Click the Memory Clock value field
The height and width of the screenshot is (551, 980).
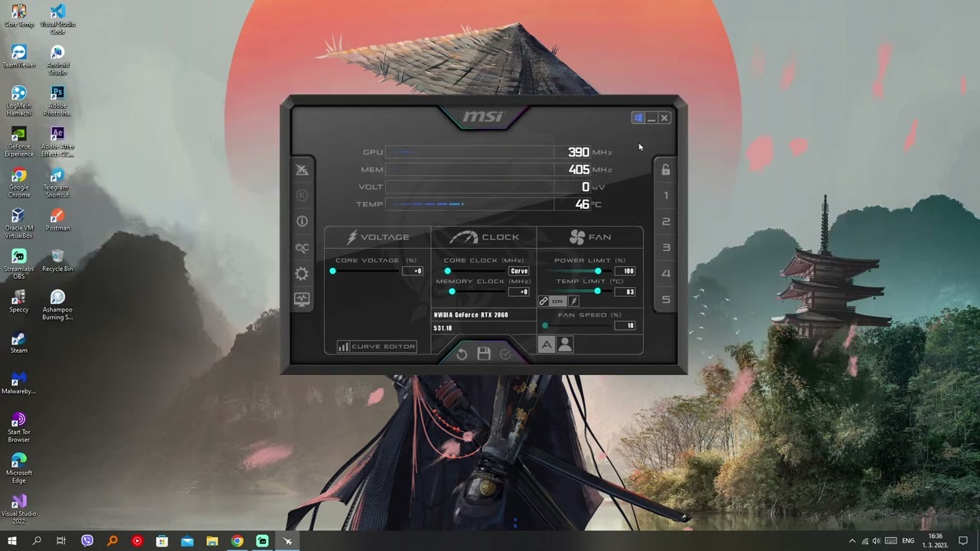point(519,292)
